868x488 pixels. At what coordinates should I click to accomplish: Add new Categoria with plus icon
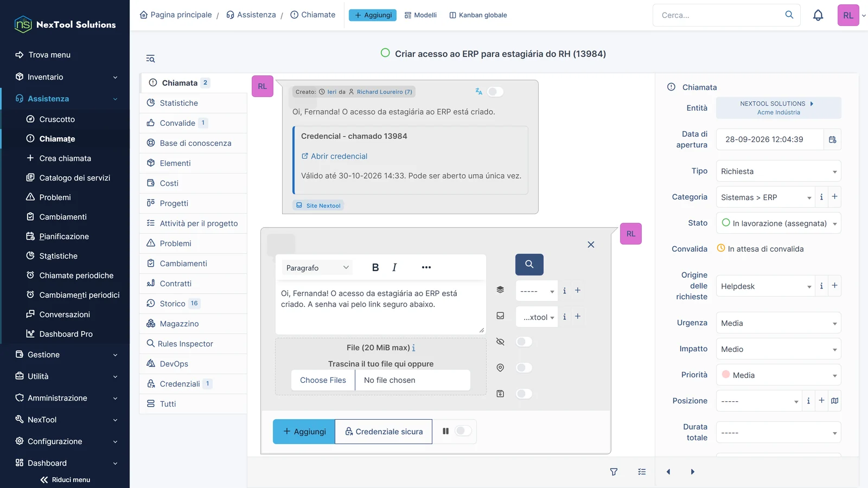point(834,197)
